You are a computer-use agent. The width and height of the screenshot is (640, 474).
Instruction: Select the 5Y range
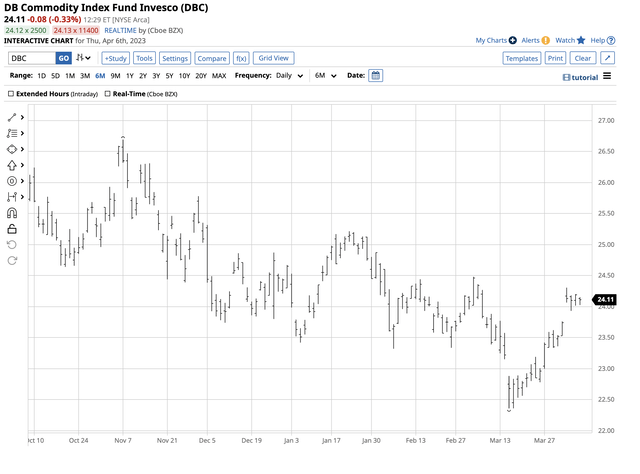(169, 76)
